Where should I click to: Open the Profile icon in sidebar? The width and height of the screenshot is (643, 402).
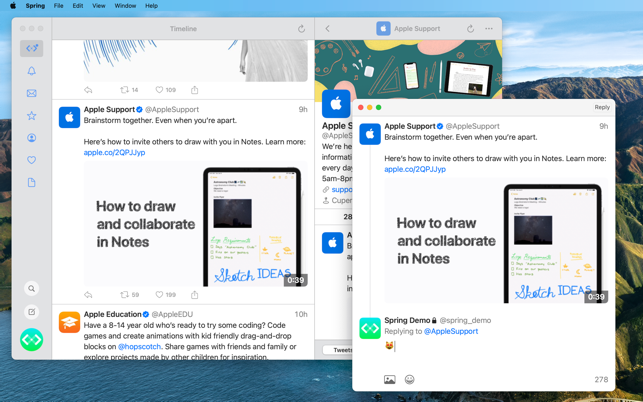click(x=32, y=138)
